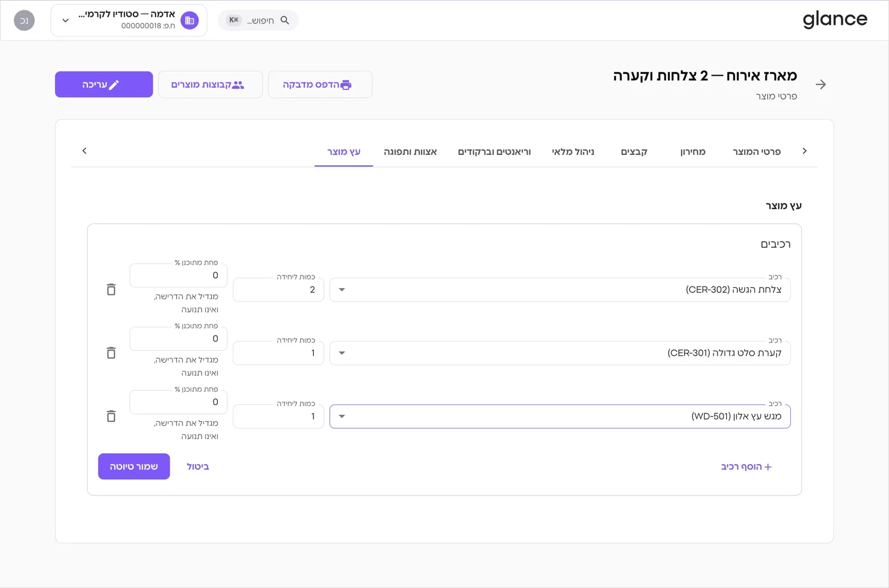Click waste percent field in מגש עץ אלון row
The height and width of the screenshot is (588, 889).
coord(178,402)
